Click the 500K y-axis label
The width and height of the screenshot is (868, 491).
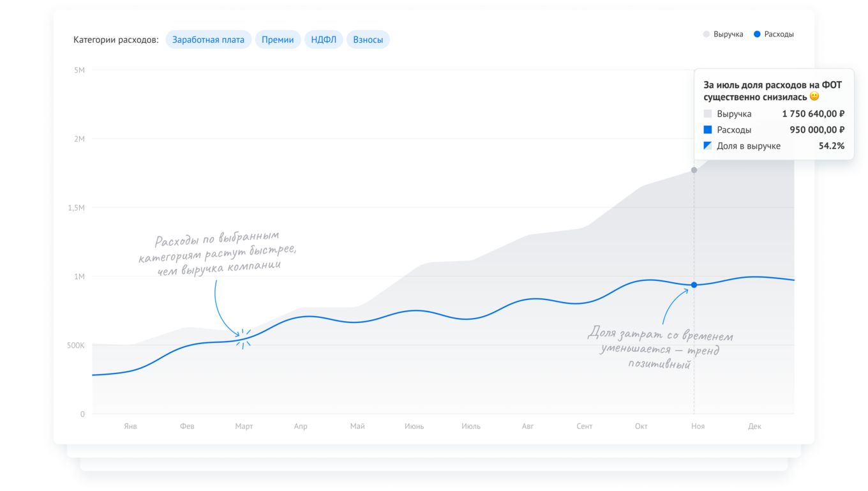tap(76, 345)
